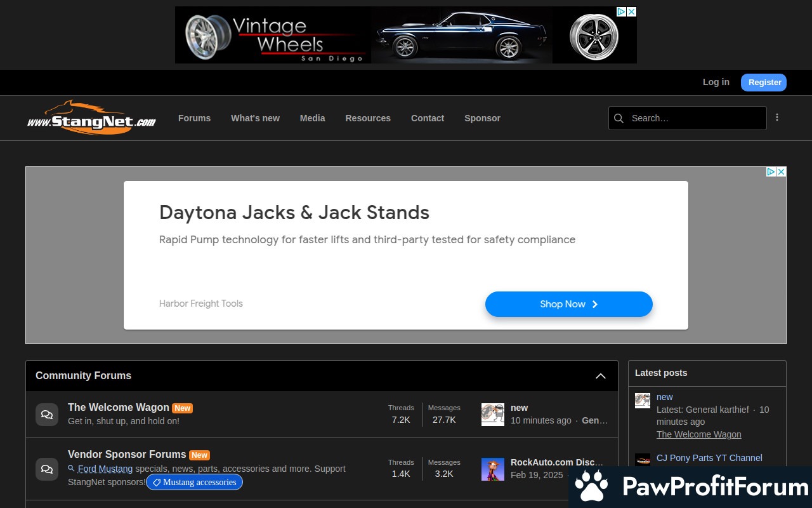This screenshot has height=508, width=812.
Task: Go to the Media section
Action: coord(312,118)
